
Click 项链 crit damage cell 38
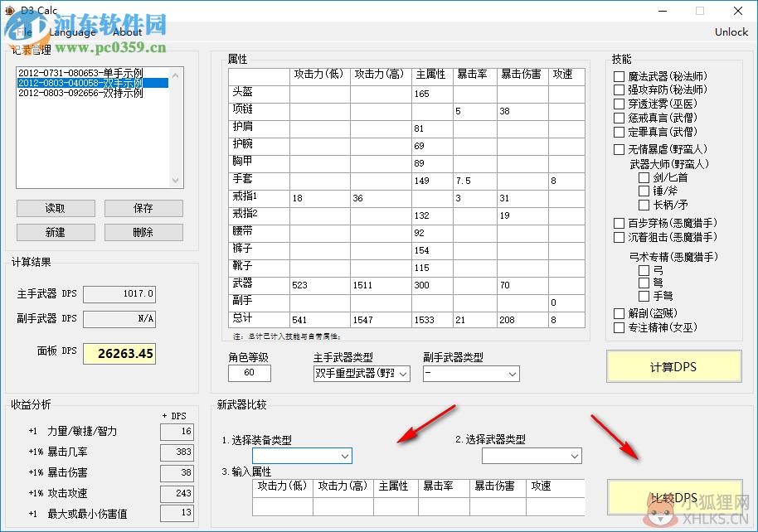pyautogui.click(x=522, y=111)
